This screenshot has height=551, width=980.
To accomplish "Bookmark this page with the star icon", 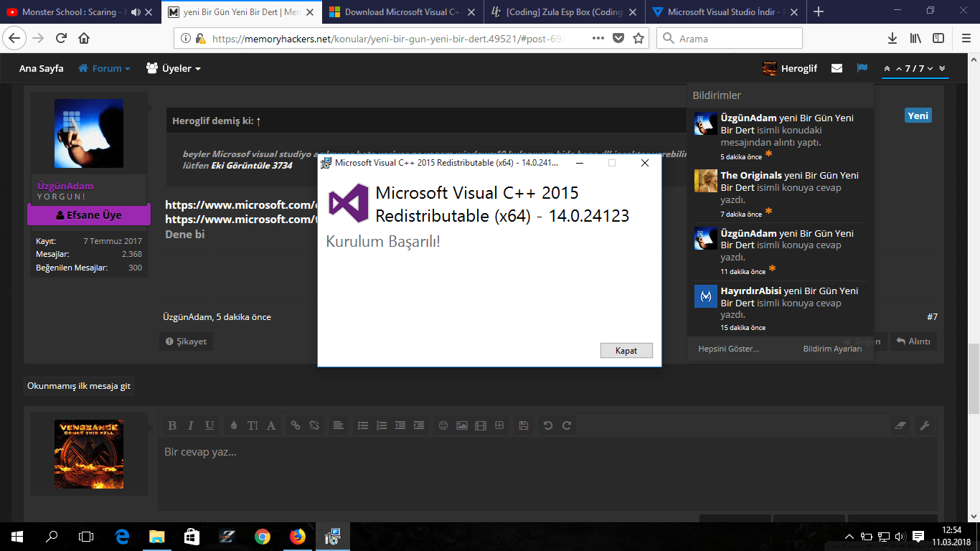I will point(639,39).
